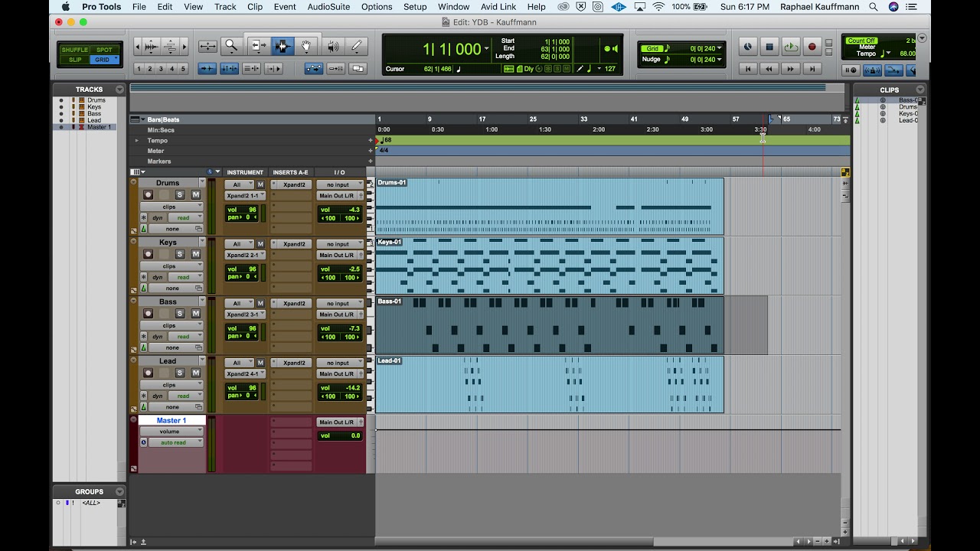This screenshot has height=551, width=980.
Task: Enable Slip edit mode
Action: click(x=75, y=60)
